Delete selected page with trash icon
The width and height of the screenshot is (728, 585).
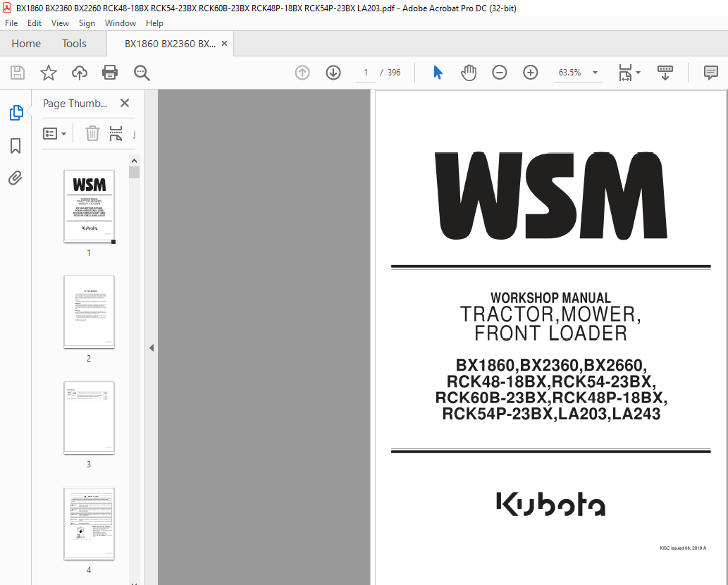(92, 134)
